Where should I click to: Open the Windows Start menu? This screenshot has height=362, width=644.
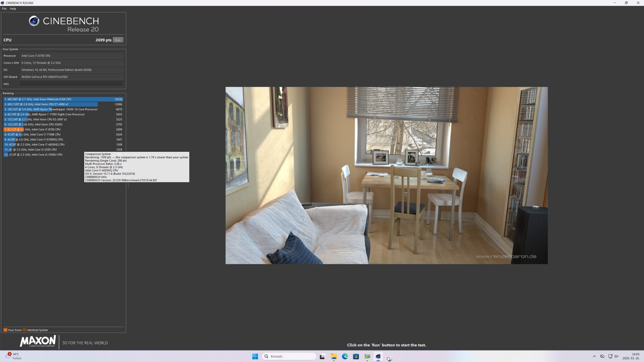click(x=255, y=356)
